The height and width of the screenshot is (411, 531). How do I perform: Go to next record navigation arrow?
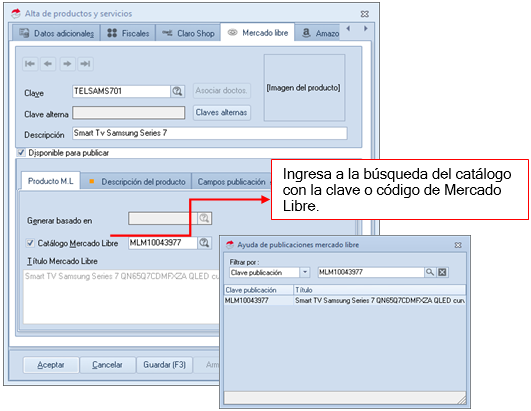[67, 64]
